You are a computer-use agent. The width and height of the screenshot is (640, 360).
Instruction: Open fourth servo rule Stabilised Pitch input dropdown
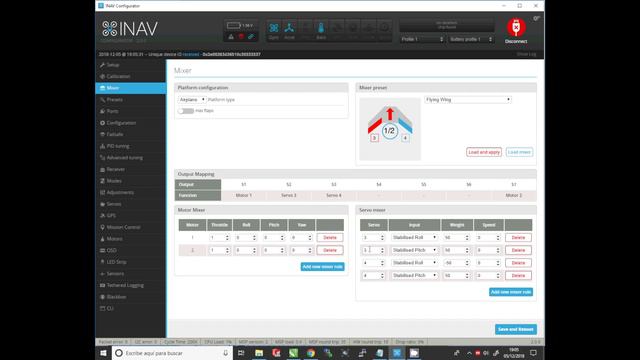pyautogui.click(x=414, y=276)
